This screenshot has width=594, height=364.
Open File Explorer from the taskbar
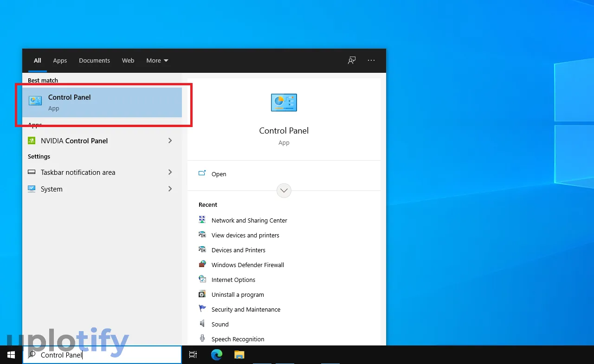pyautogui.click(x=239, y=355)
